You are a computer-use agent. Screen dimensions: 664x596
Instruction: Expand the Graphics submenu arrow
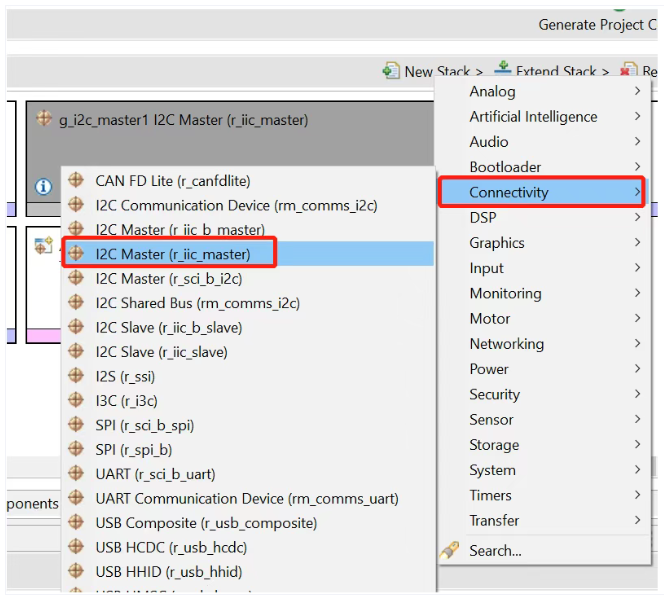coord(637,242)
